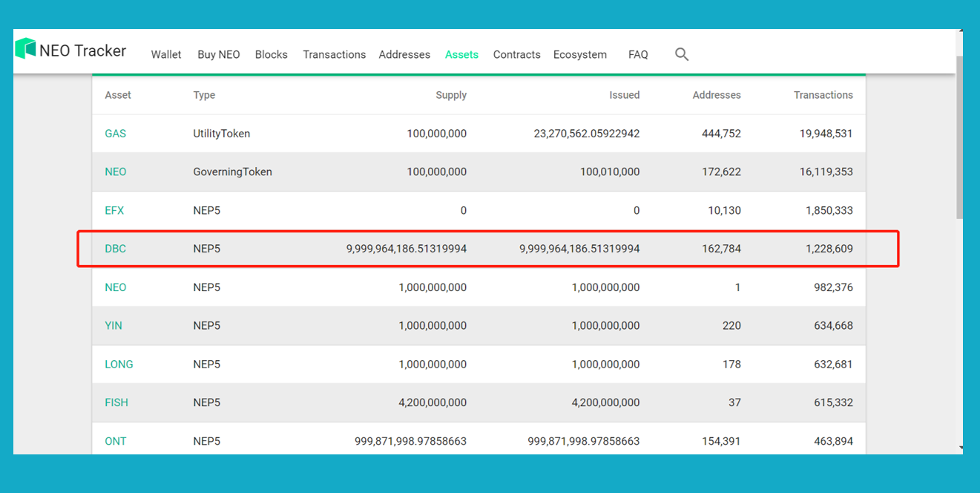The image size is (980, 493).
Task: Open the NEO GoverningToken asset link
Action: pyautogui.click(x=115, y=172)
